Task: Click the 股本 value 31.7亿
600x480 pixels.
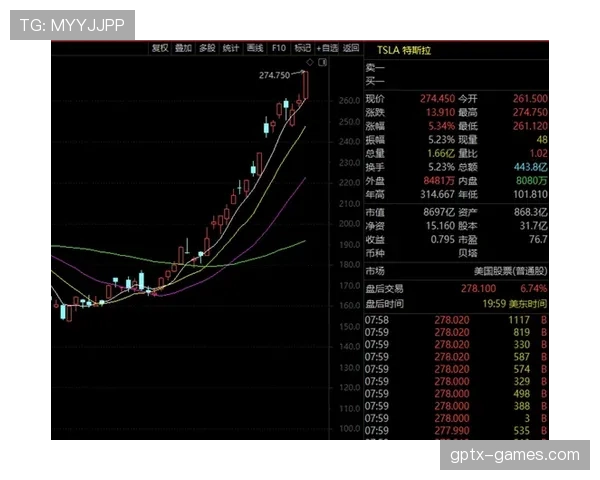Action: (x=533, y=226)
